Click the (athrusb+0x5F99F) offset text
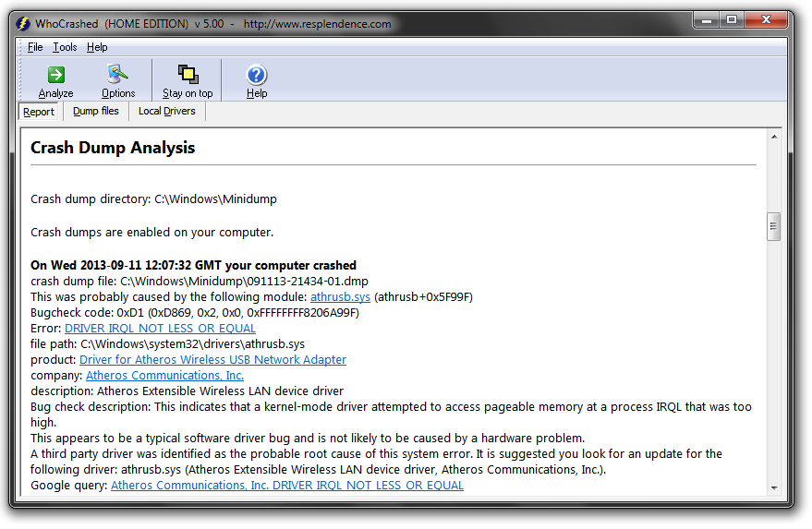Viewport: 812px width, 529px height. point(424,297)
